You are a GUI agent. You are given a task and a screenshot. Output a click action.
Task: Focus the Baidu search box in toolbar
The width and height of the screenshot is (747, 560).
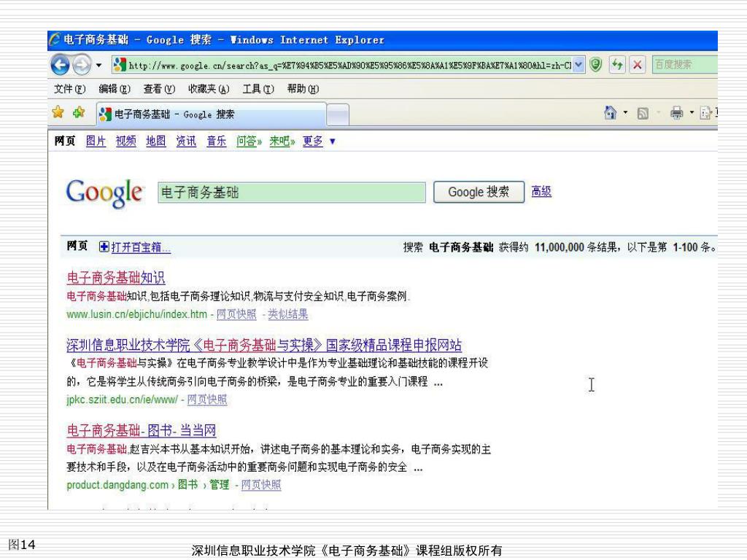pyautogui.click(x=684, y=64)
